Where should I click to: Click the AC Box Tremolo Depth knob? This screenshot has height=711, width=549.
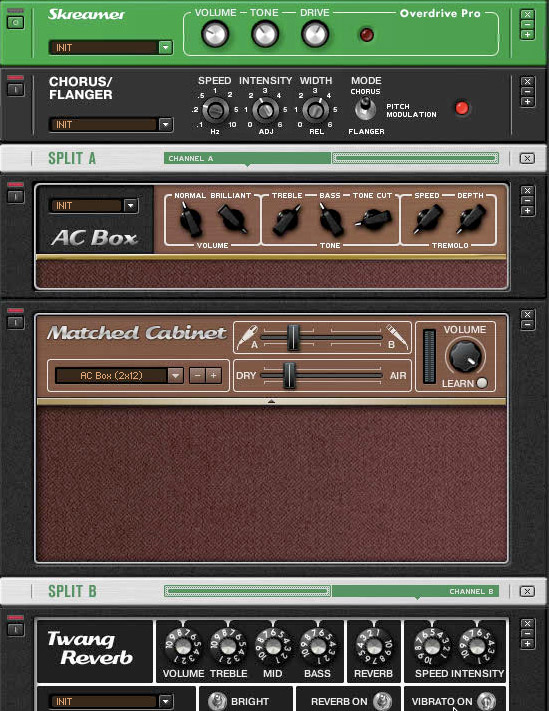click(x=471, y=219)
